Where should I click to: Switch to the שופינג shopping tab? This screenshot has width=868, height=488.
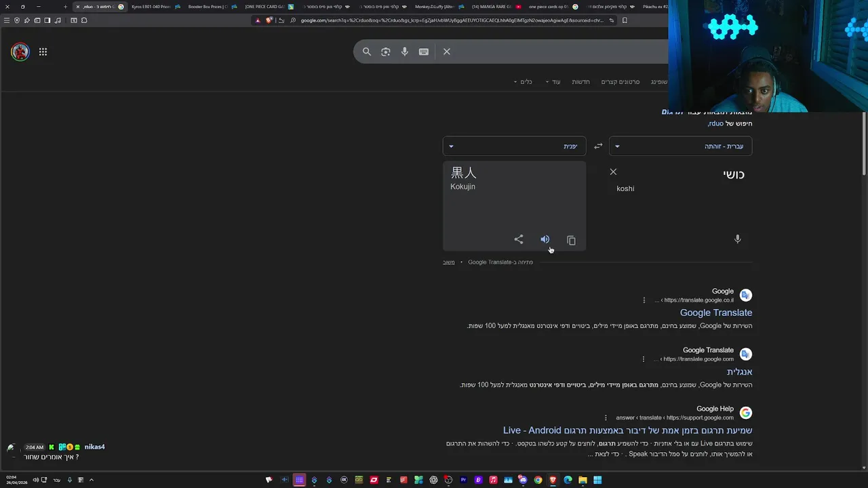(x=659, y=82)
